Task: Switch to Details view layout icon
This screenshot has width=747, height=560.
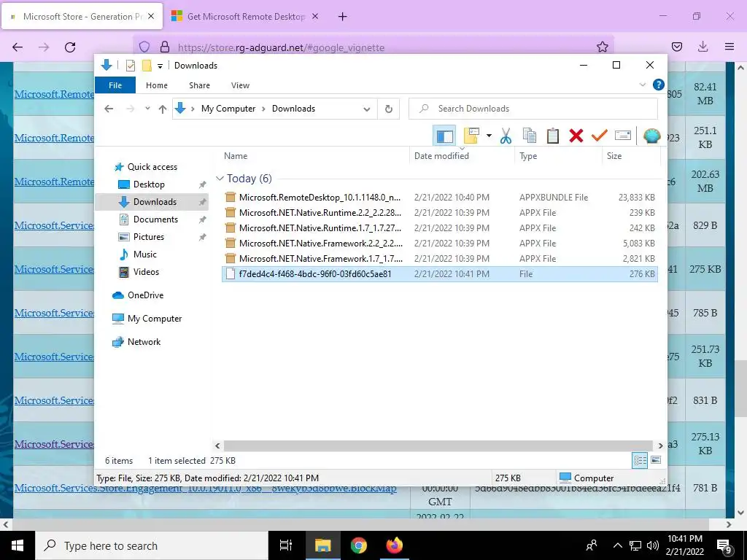Action: [x=640, y=460]
